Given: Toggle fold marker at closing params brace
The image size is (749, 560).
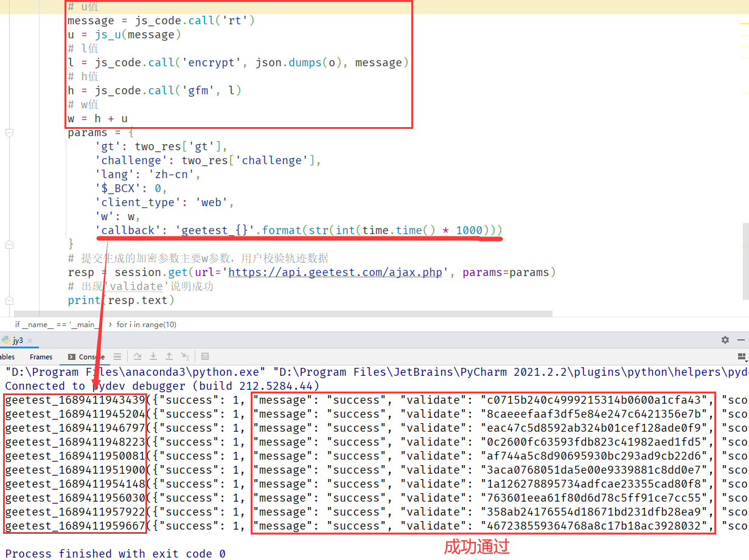Looking at the screenshot, I should point(9,244).
